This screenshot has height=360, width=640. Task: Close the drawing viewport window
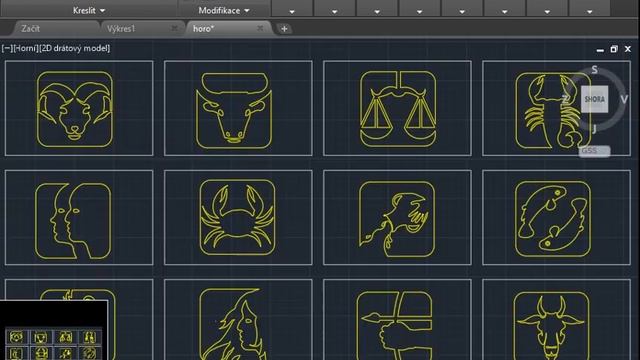point(628,49)
